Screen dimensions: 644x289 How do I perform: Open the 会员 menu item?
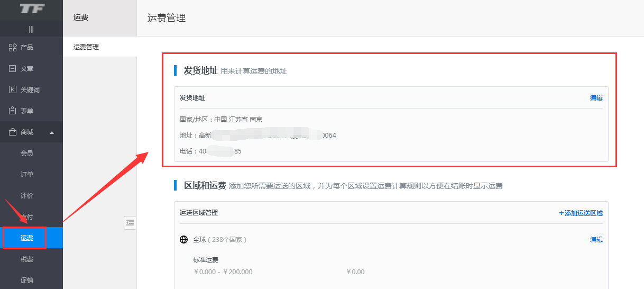pos(27,153)
